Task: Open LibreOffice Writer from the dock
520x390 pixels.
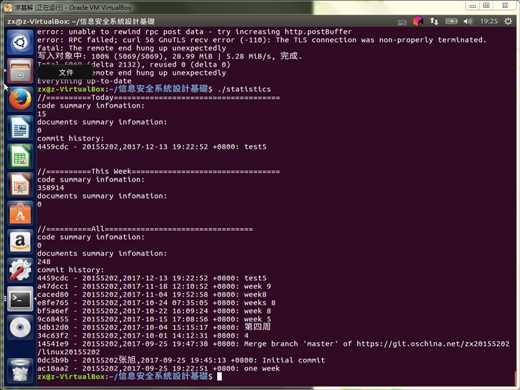Action: pyautogui.click(x=20, y=128)
